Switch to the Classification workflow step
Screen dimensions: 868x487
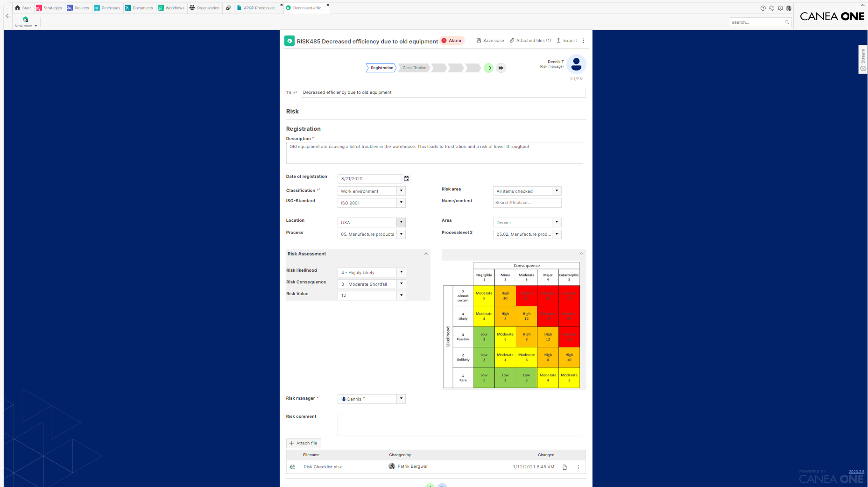pyautogui.click(x=414, y=68)
